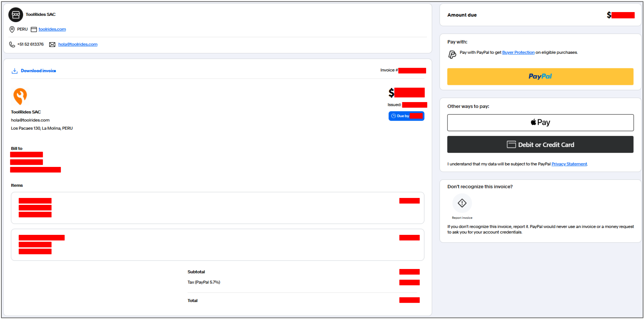Click the Don't recognize this invoice? heading

coord(480,187)
